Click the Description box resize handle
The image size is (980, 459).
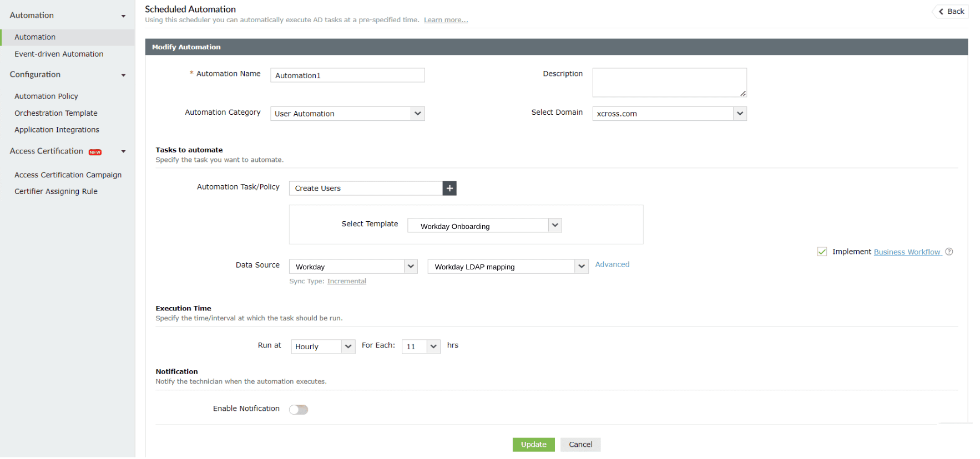(x=742, y=94)
